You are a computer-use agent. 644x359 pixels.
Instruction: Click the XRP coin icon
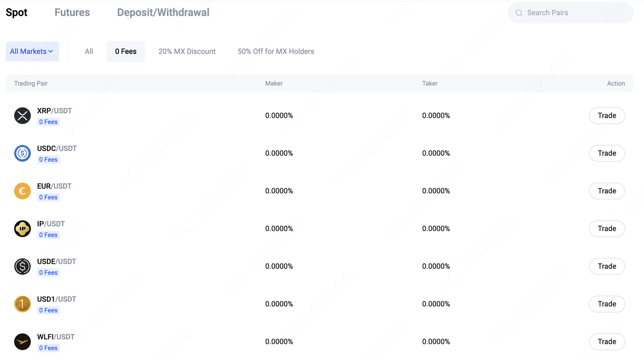(23, 116)
